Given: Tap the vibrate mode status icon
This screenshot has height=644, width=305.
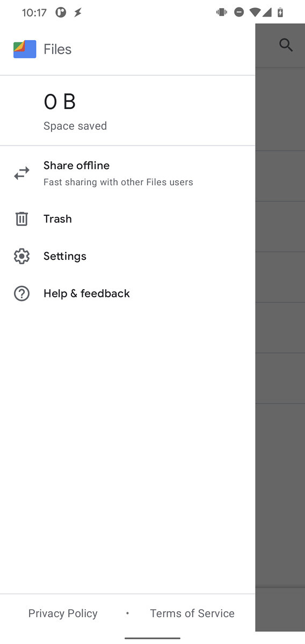Looking at the screenshot, I should (221, 12).
